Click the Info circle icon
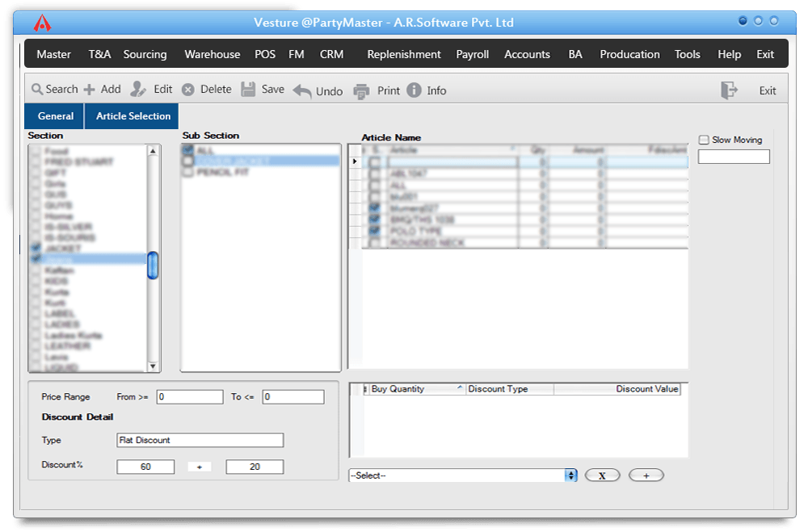 (414, 90)
